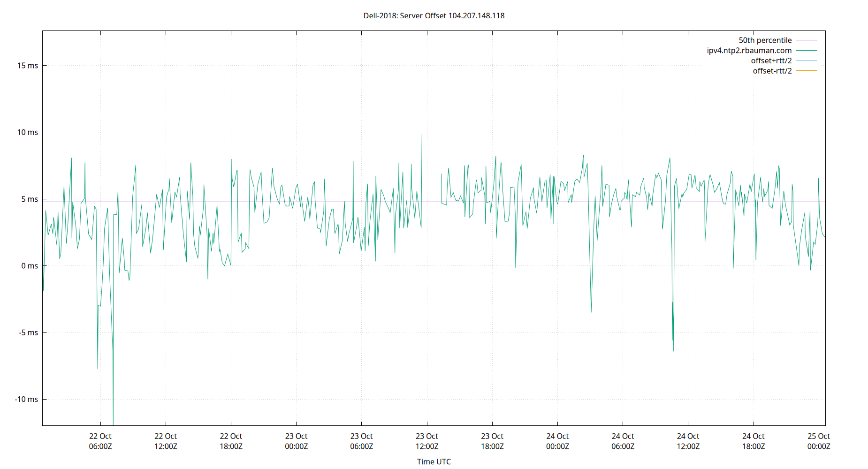The height and width of the screenshot is (469, 868).
Task: Click the 'offset+rtt/2' legend entry
Action: point(771,61)
